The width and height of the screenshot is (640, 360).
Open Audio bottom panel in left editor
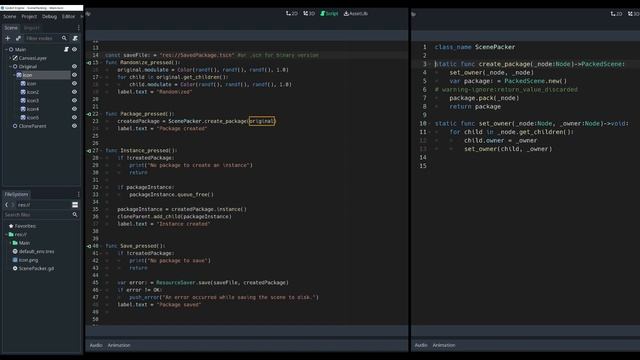pyautogui.click(x=96, y=345)
